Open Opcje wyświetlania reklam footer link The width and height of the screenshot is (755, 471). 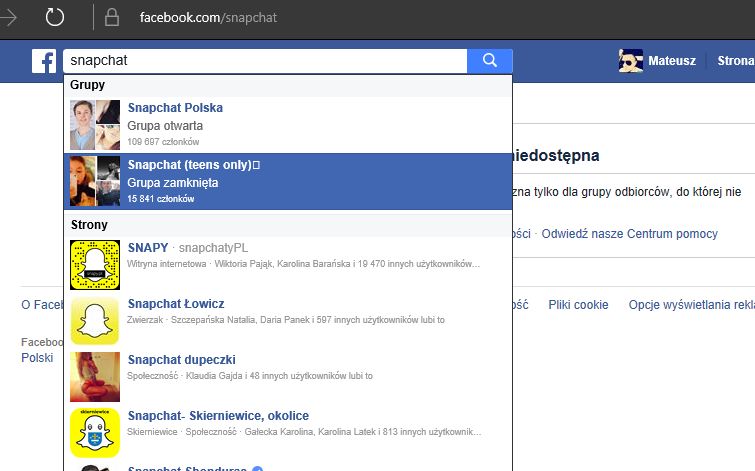coord(691,304)
